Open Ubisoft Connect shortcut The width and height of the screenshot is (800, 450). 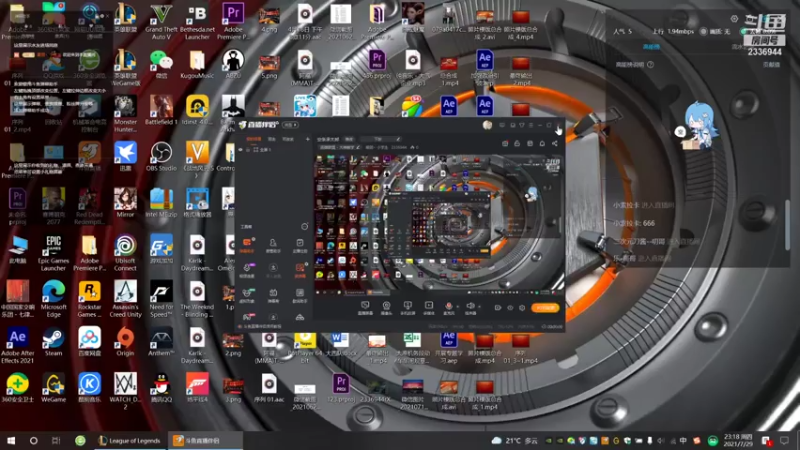tap(125, 253)
